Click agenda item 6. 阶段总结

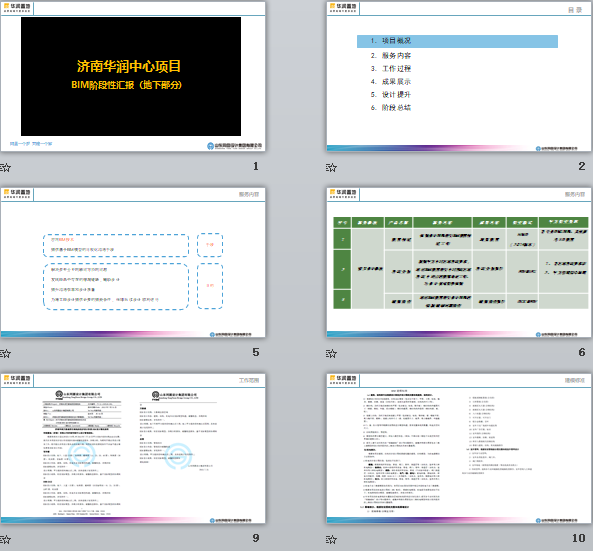pyautogui.click(x=391, y=108)
